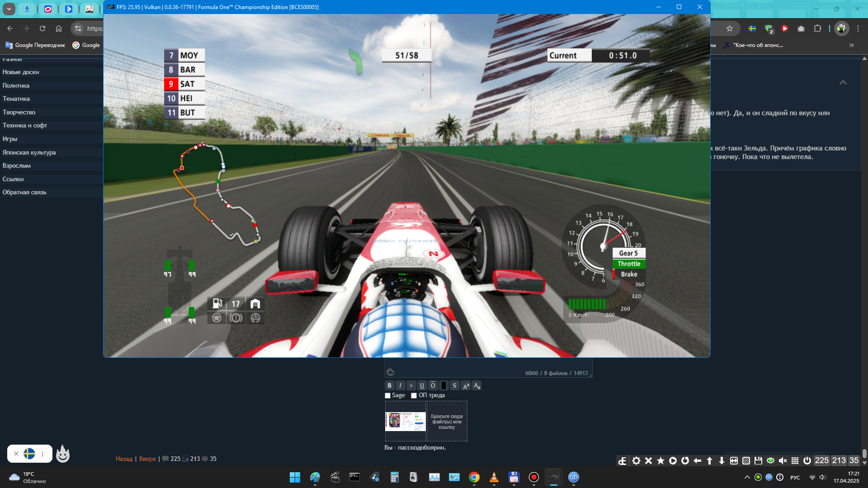
Task: Open the Японская культура sidebar item
Action: (x=29, y=152)
